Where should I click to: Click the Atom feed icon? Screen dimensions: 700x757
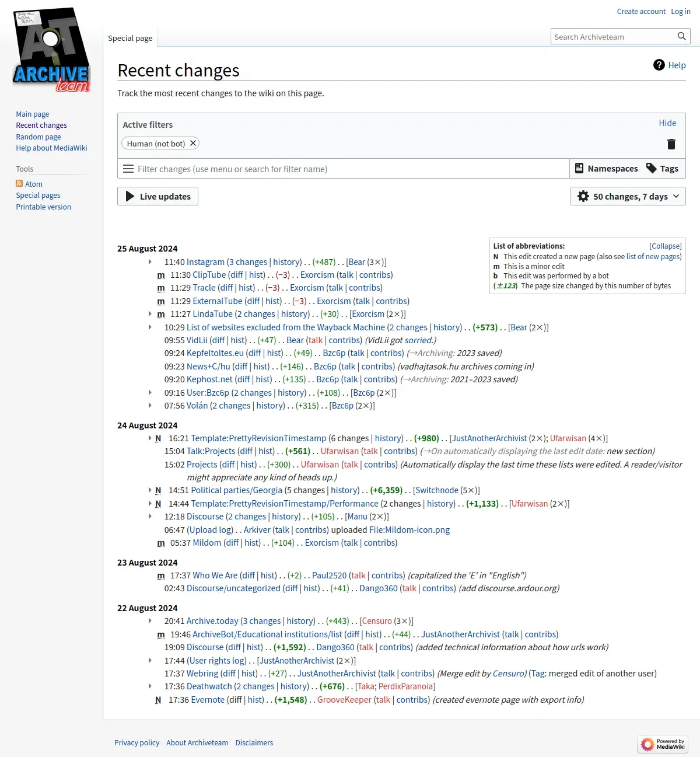point(19,184)
